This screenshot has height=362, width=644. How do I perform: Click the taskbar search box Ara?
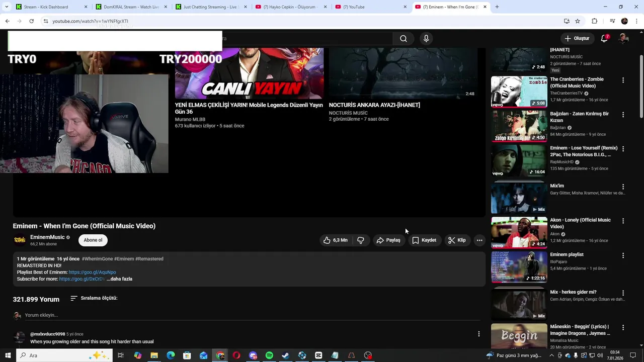click(64, 355)
